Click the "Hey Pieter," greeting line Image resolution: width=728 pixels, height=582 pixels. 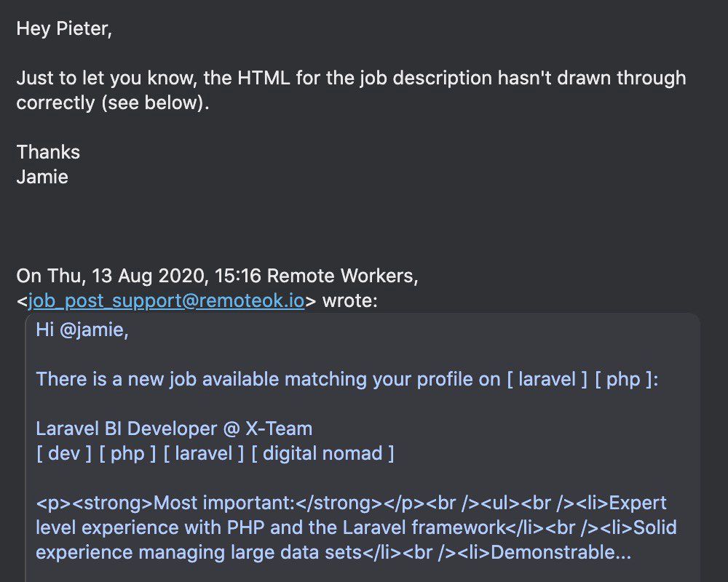coord(64,30)
